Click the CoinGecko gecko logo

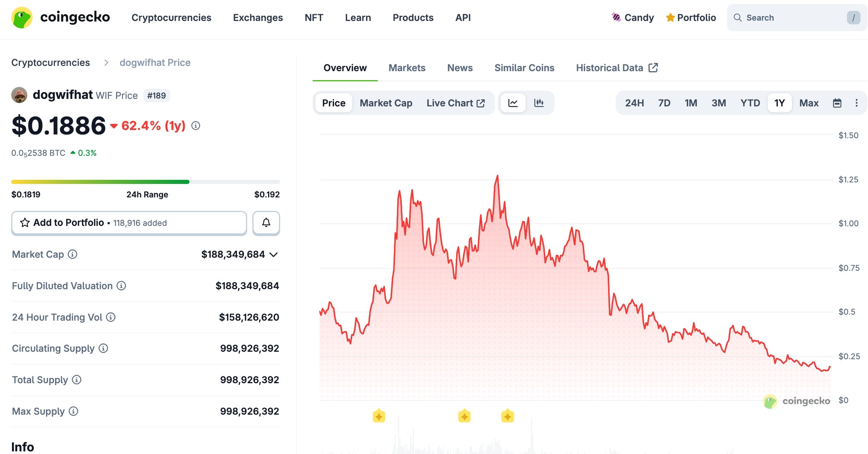click(22, 17)
